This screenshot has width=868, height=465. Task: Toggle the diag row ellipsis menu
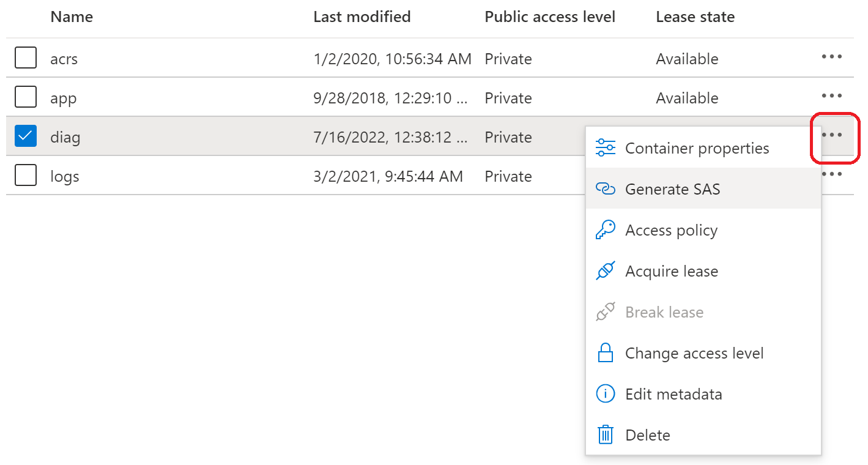point(831,135)
